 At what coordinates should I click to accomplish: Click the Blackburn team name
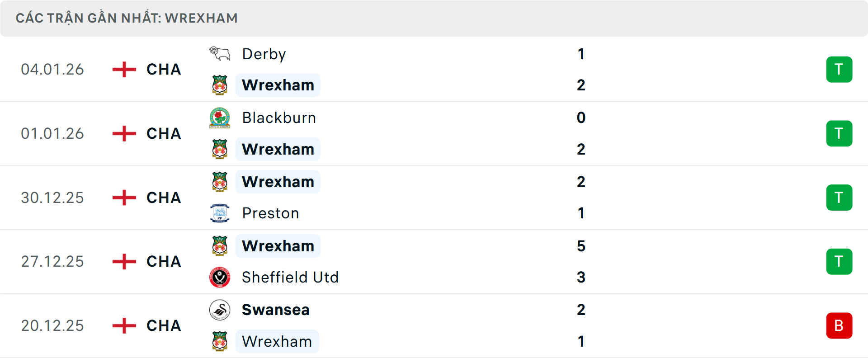point(279,118)
